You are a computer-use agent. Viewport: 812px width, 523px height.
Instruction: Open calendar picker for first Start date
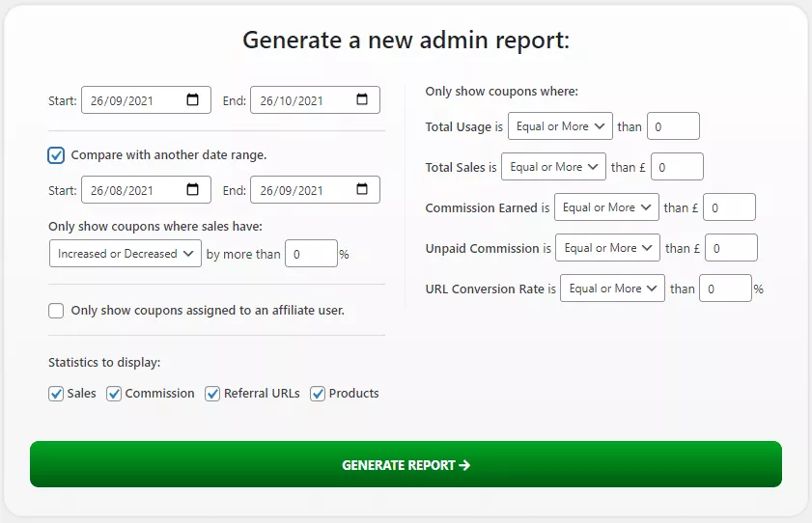[x=192, y=99]
